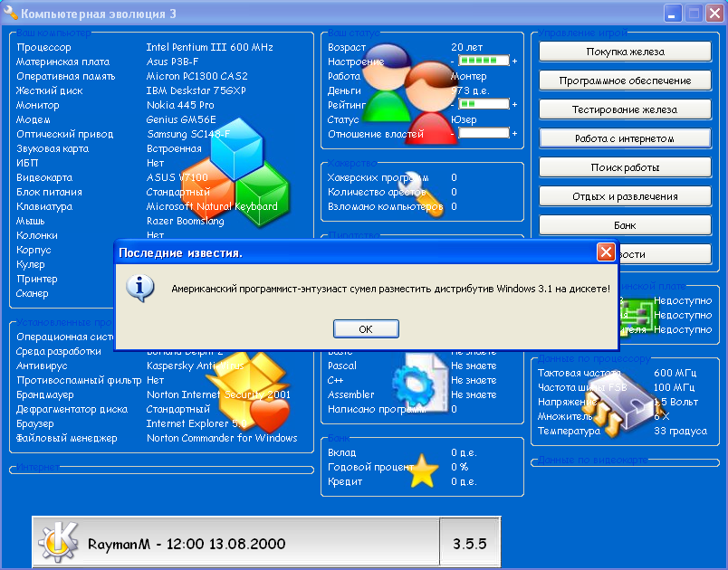
Task: Click the Монтер job value
Action: (x=468, y=76)
